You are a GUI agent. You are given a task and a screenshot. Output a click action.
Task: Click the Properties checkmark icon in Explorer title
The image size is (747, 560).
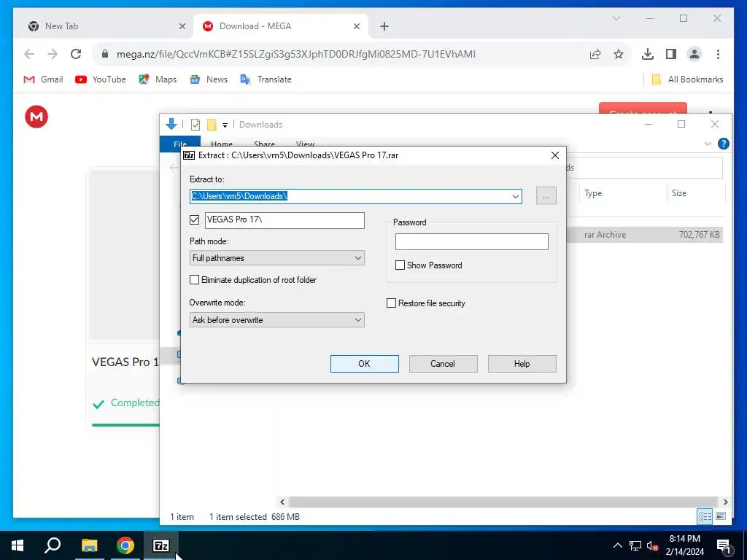click(x=196, y=125)
